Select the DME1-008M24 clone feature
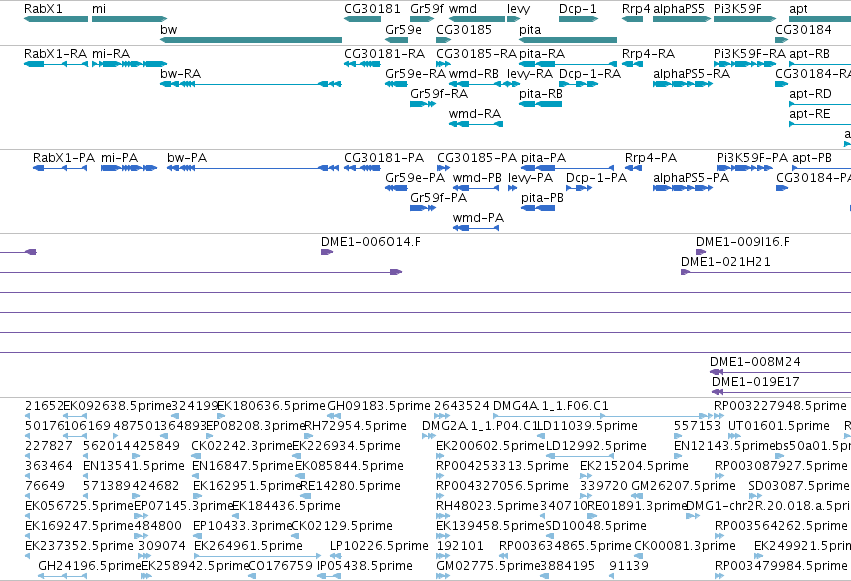Screen dimensions: 851x581 pyautogui.click(x=780, y=372)
